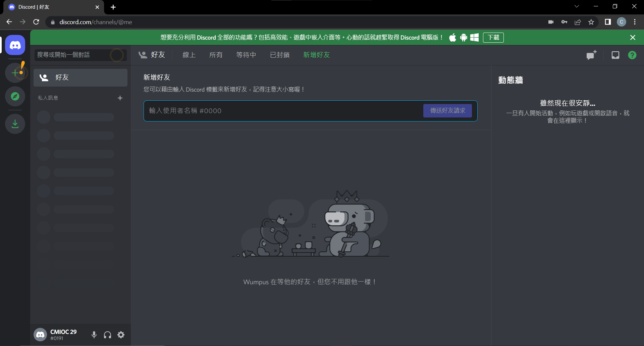Click the 下載 button in banner
644x346 pixels.
[x=493, y=37]
